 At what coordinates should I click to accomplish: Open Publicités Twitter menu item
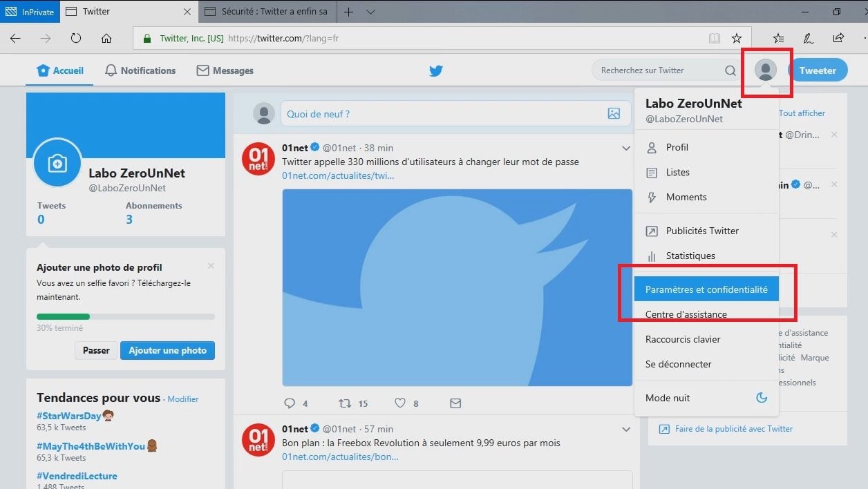click(x=706, y=231)
